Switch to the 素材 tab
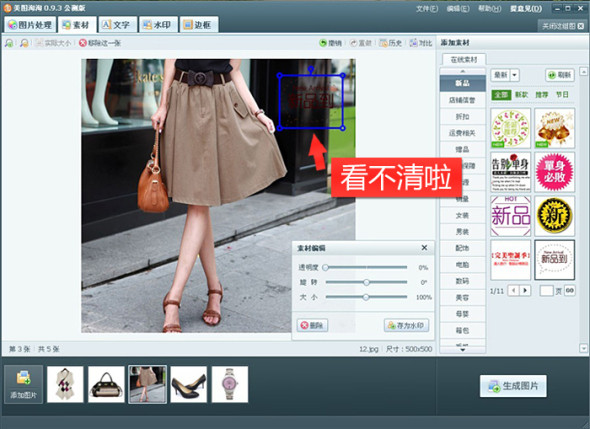 pos(76,25)
